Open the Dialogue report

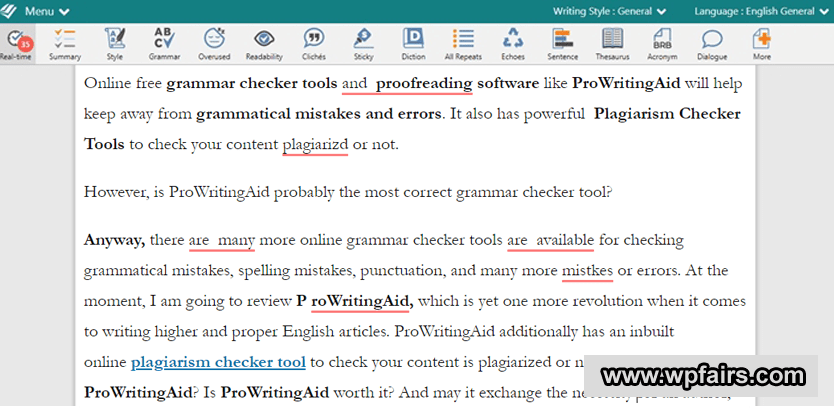click(x=712, y=44)
